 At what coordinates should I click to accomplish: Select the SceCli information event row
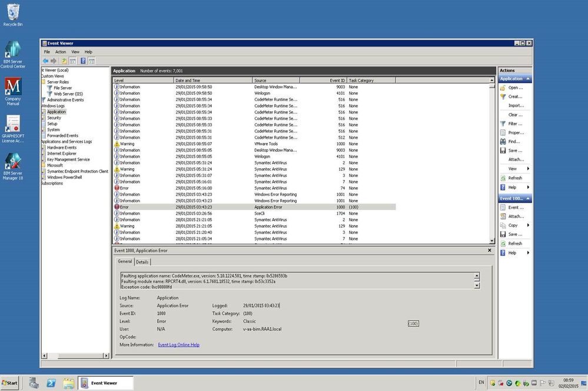(x=254, y=213)
